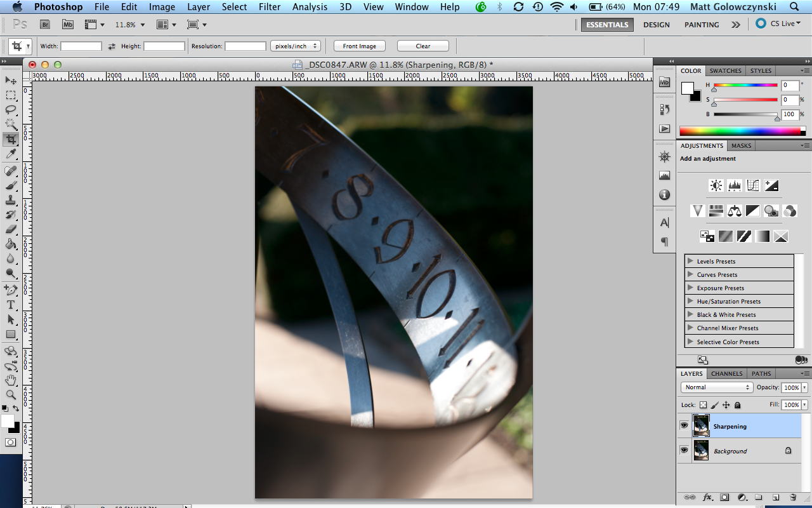812x508 pixels.
Task: Add a Curves adjustment layer
Action: (x=752, y=185)
